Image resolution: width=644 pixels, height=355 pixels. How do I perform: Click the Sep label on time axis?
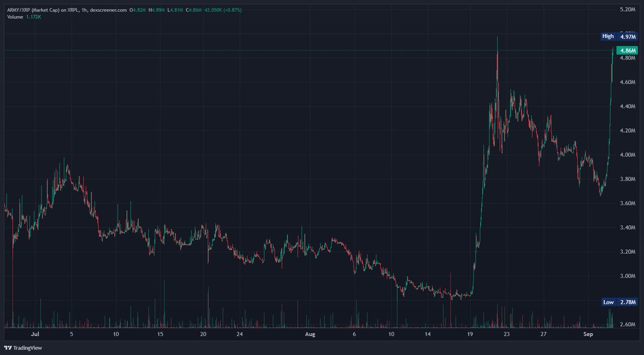tap(587, 334)
